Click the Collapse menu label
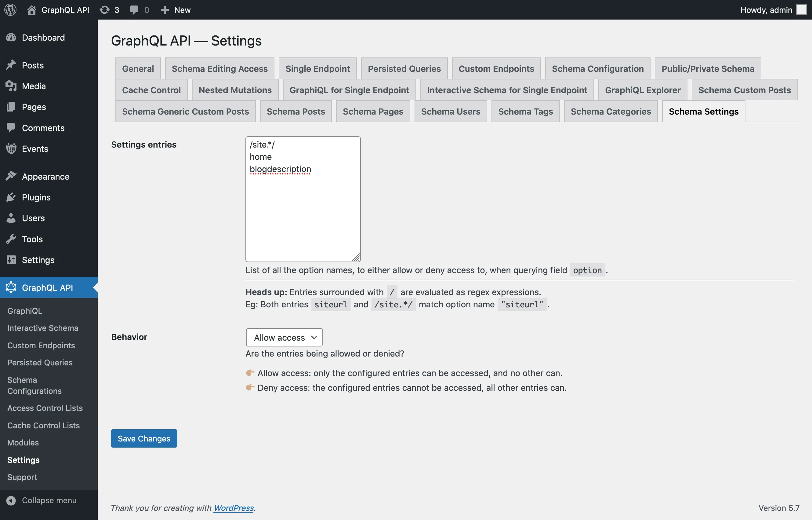Viewport: 812px width, 520px height. (x=49, y=500)
